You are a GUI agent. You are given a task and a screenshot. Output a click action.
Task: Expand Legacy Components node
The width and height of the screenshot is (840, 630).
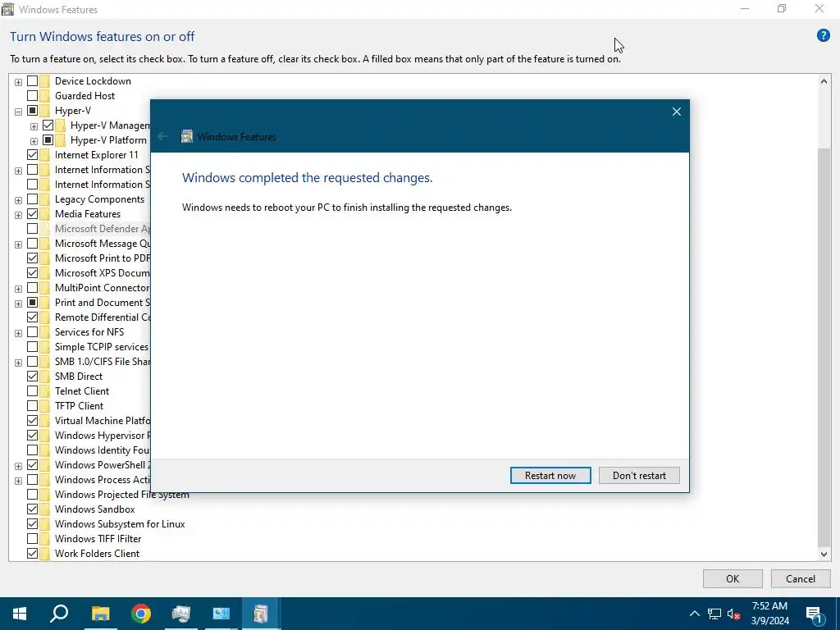tap(18, 200)
